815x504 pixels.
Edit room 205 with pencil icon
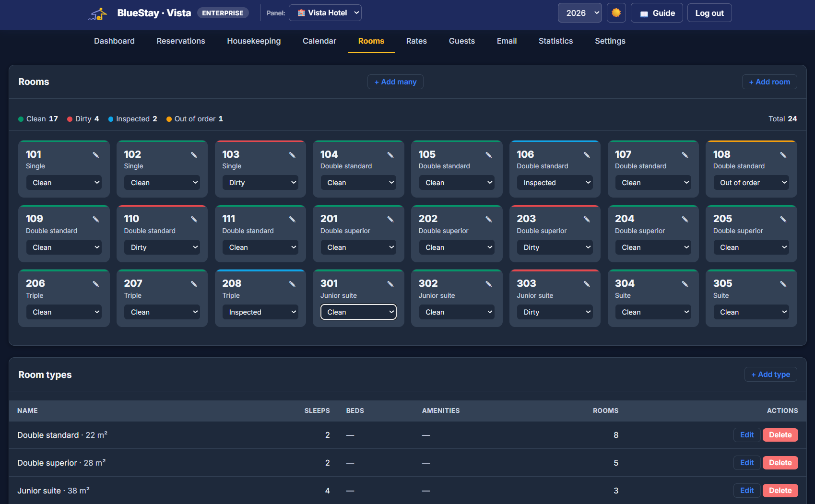click(783, 219)
